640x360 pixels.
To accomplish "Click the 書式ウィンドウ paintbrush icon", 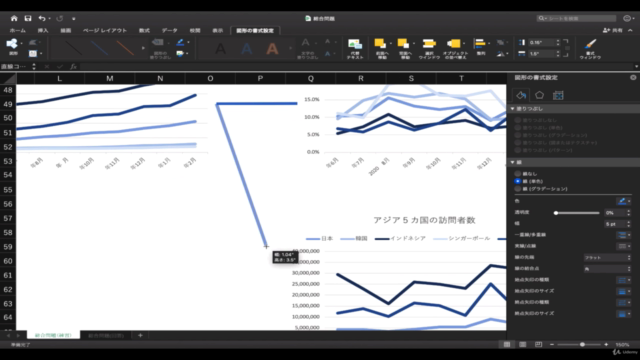I will [x=590, y=49].
